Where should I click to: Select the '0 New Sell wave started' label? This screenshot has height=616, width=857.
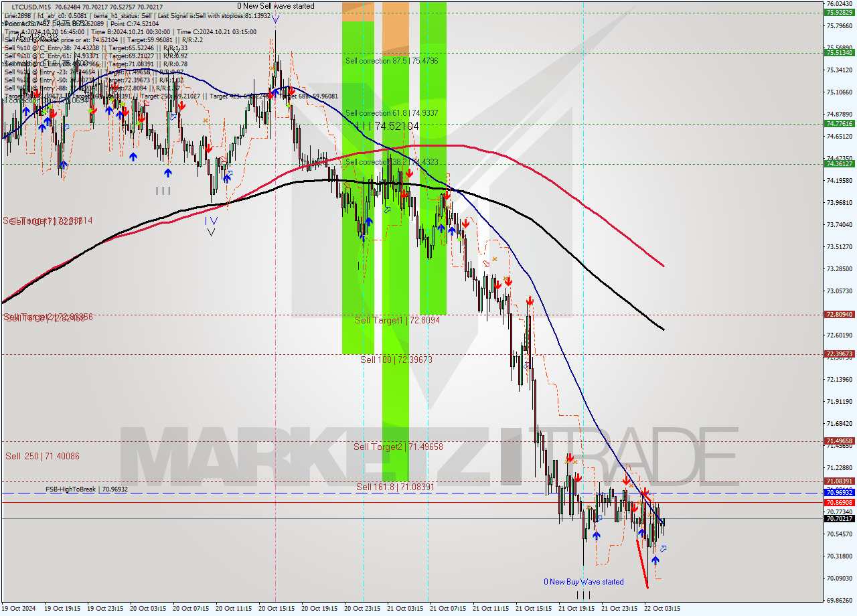tap(275, 6)
